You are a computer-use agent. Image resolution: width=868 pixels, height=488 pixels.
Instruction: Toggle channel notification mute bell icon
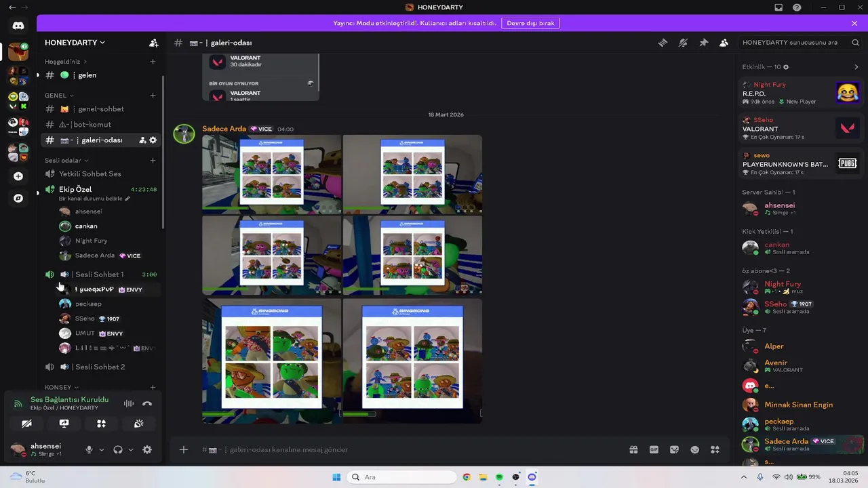click(683, 43)
